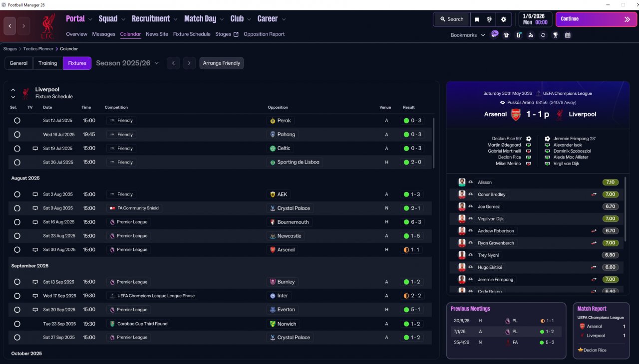Open the shirt icon in the bookmarks row

[x=506, y=35]
